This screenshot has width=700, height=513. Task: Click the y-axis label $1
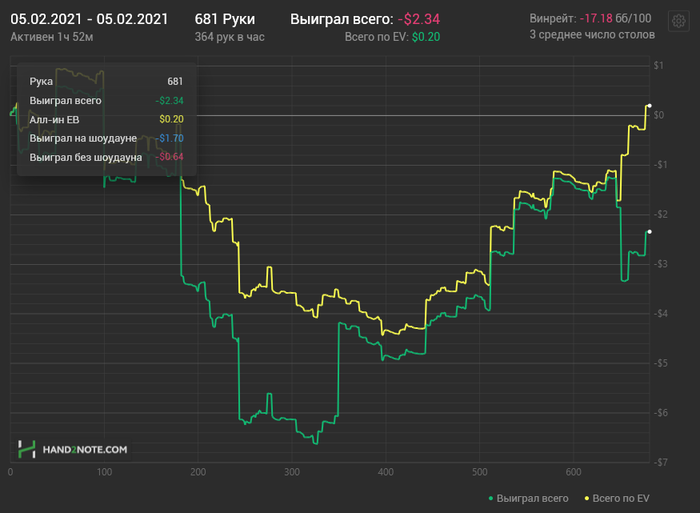point(658,66)
